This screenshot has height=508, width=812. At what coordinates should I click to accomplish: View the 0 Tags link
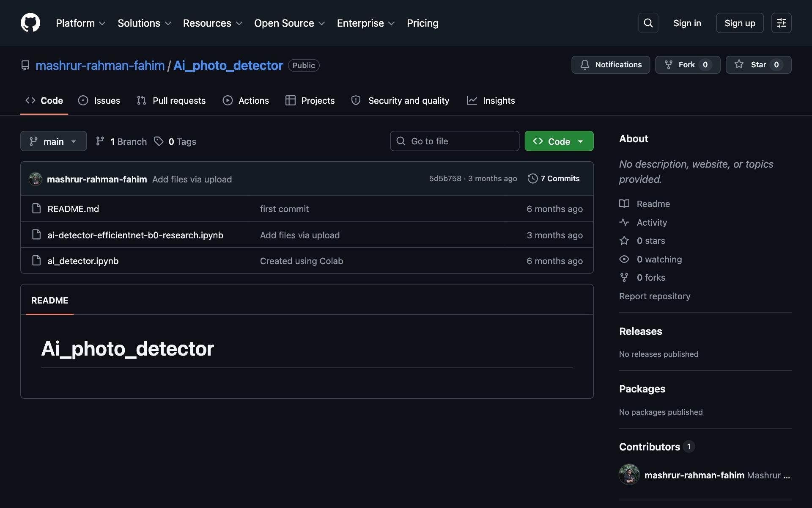175,141
